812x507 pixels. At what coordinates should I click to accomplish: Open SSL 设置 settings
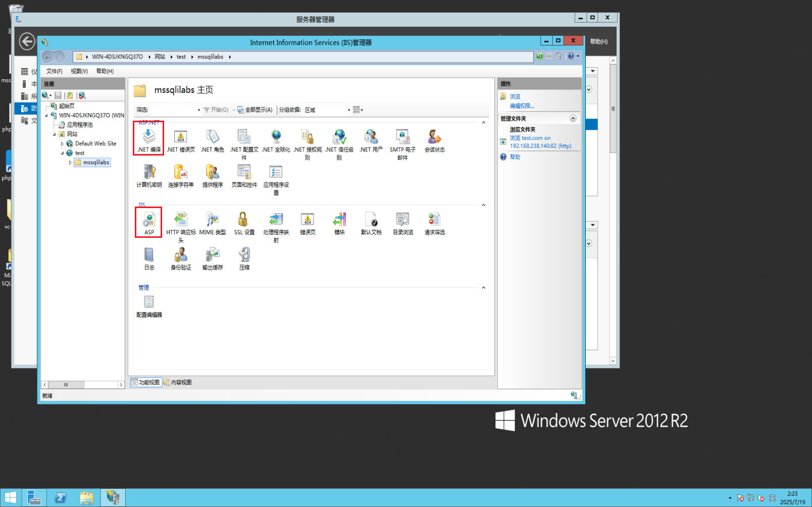click(x=244, y=222)
